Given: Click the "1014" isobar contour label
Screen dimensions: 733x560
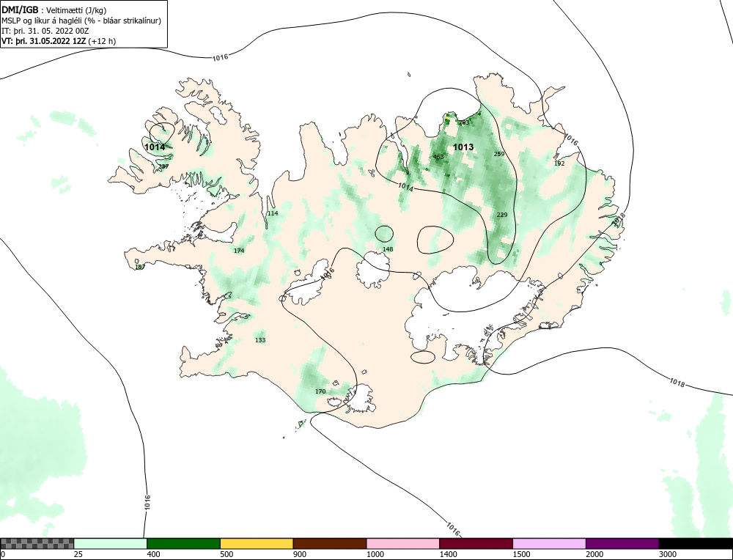Looking at the screenshot, I should (x=406, y=187).
